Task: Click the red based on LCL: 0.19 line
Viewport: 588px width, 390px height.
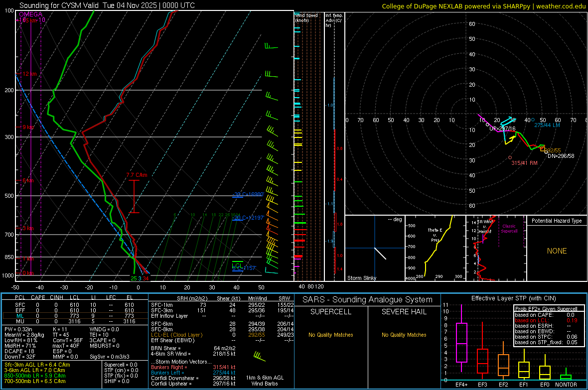Action: pyautogui.click(x=546, y=320)
